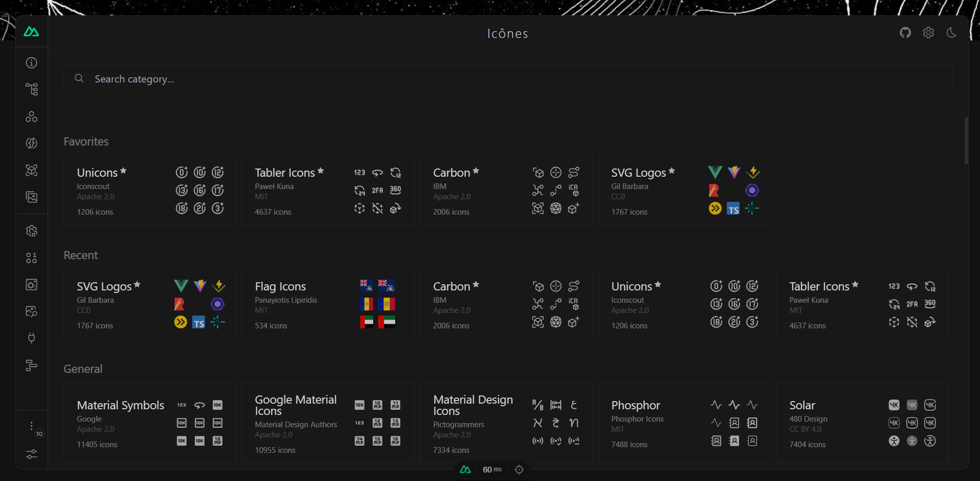Click the 360 icon in Recent Tabler Icons
The height and width of the screenshot is (481, 980).
[930, 304]
